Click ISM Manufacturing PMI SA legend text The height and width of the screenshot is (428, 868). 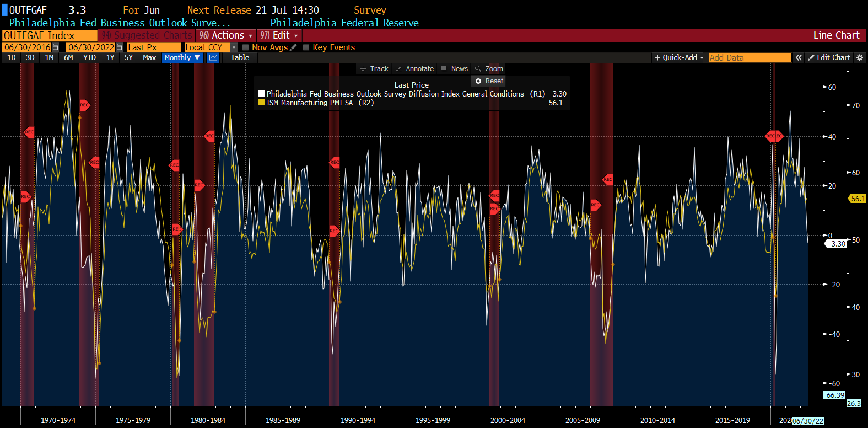(320, 103)
